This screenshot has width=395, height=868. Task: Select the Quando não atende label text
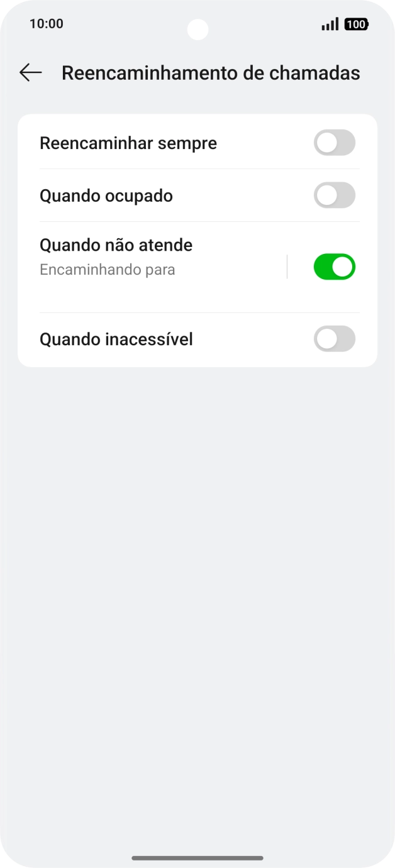point(116,245)
